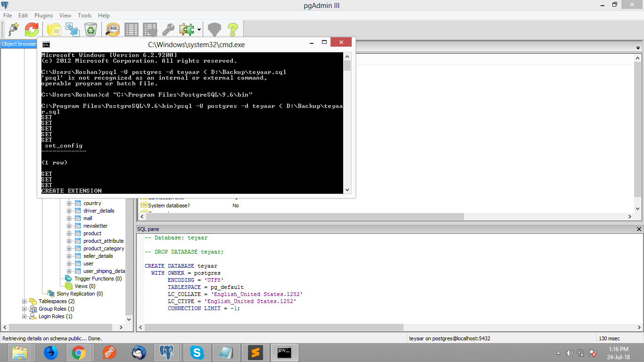Click cmd window scrollbar down arrow

[347, 190]
